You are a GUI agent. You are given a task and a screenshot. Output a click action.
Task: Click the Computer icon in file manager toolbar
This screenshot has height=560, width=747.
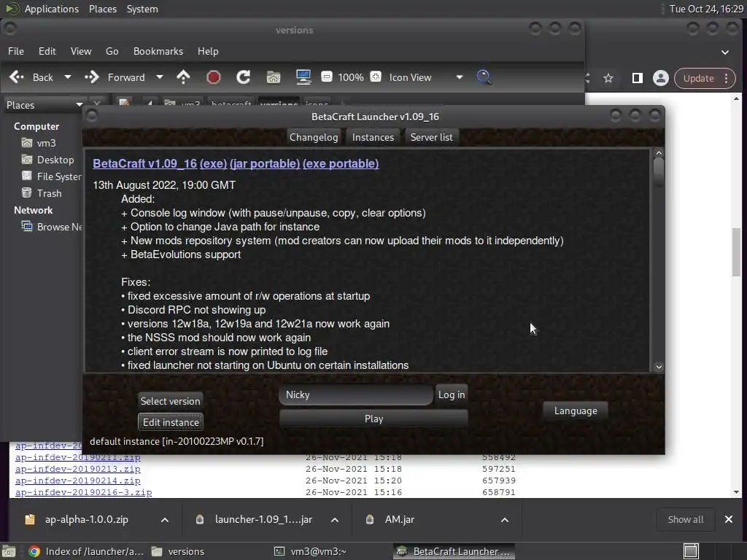click(303, 77)
